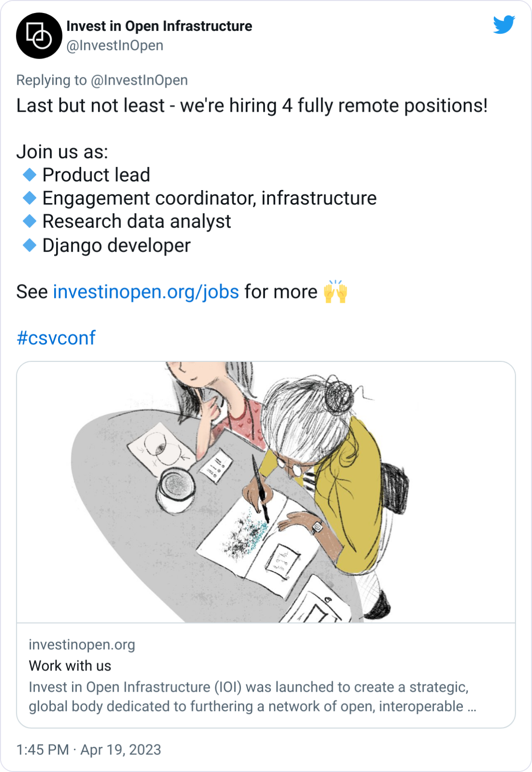Click the tweet body text area
Screen dimensions: 532x772
tap(251, 105)
